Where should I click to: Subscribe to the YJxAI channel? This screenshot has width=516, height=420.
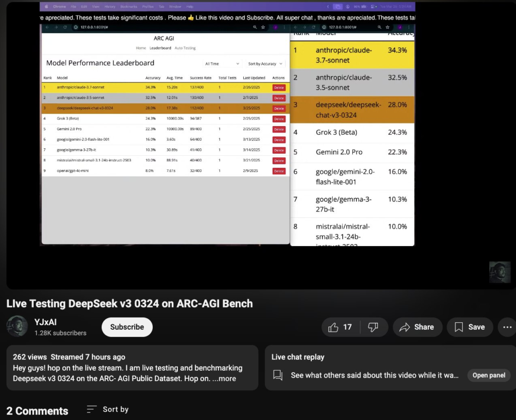click(127, 327)
